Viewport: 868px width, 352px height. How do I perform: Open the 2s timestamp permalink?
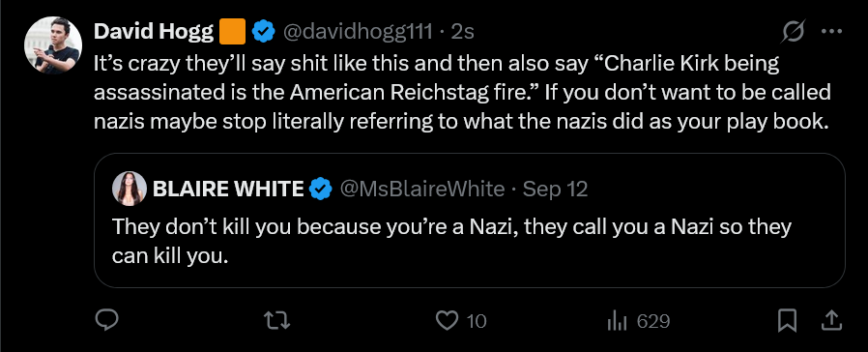coord(463,32)
